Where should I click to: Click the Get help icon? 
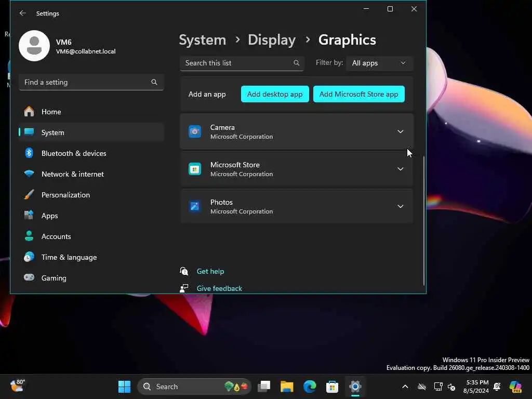[x=184, y=271]
